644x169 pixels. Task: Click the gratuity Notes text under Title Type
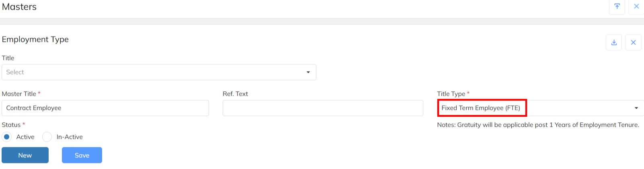coord(538,125)
